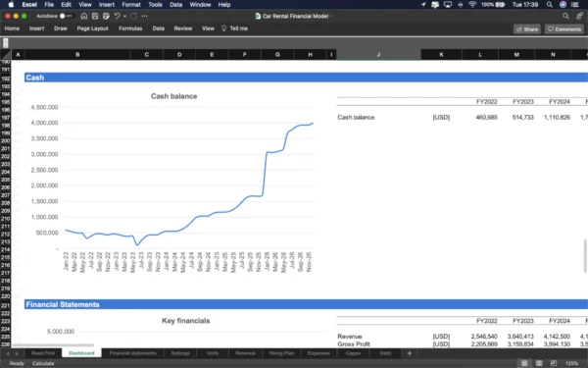Click the search magnifier in Excel title bar
This screenshot has width=588, height=368.
pyautogui.click(x=565, y=16)
